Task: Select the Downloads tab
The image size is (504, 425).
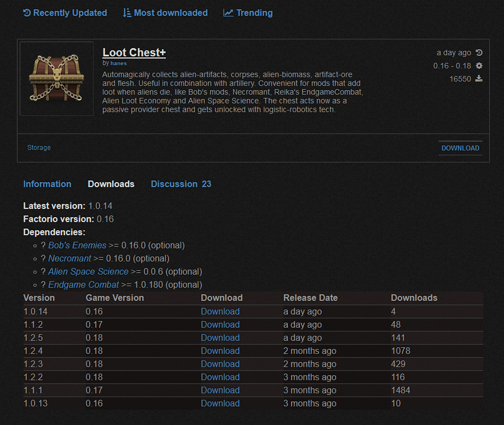Action: point(111,184)
